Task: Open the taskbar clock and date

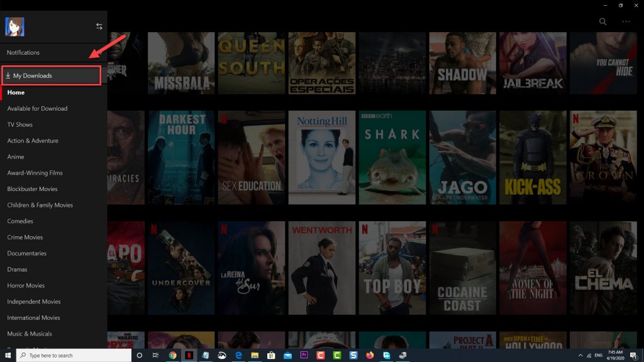Action: point(615,356)
